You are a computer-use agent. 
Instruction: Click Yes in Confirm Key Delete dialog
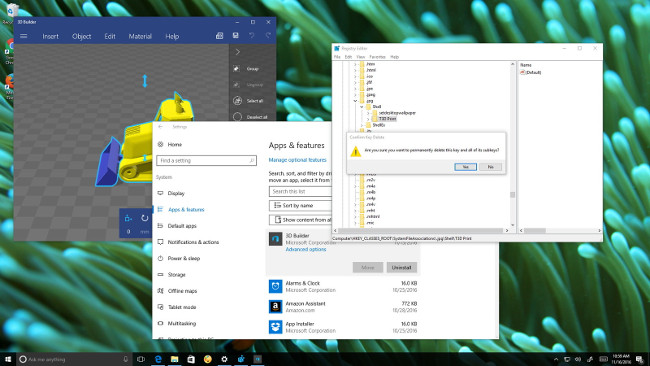click(x=466, y=167)
